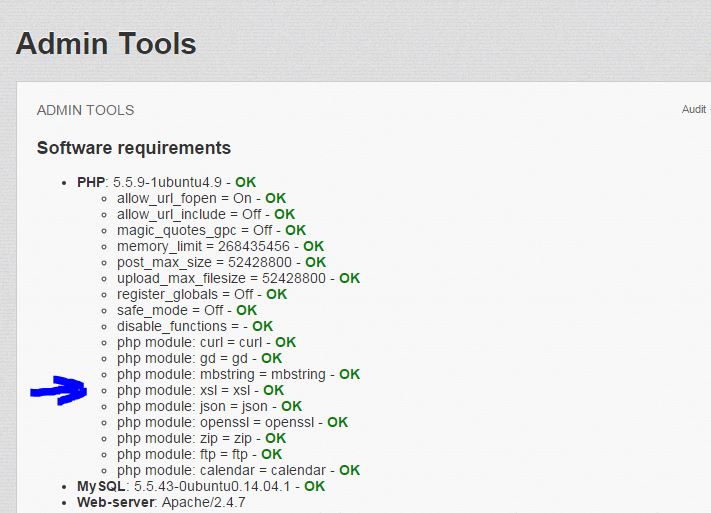Click the Admin Tools page heading

click(x=106, y=44)
